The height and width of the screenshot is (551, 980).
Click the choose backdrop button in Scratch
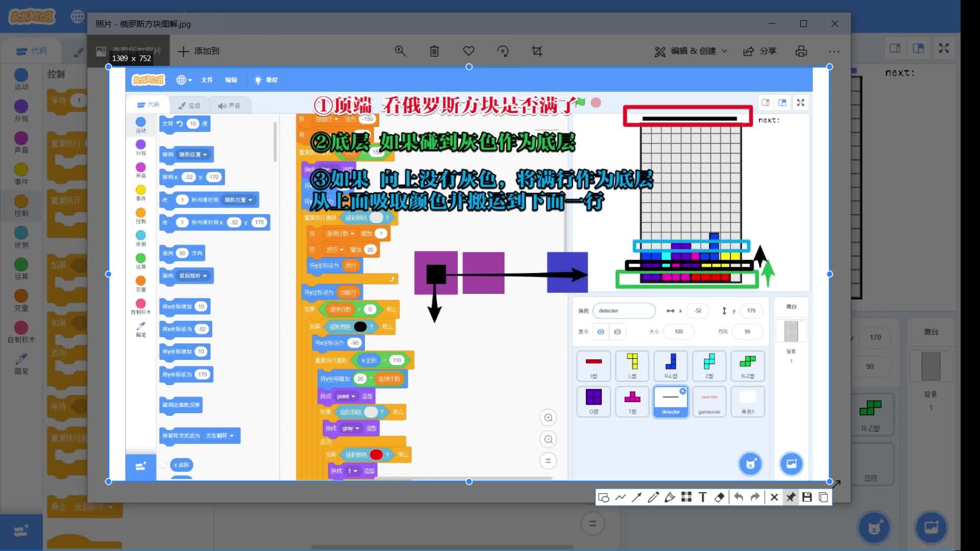point(931,528)
